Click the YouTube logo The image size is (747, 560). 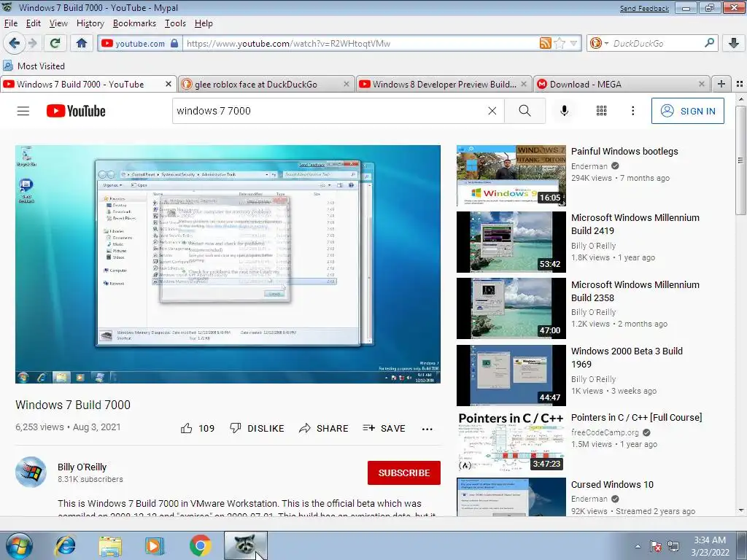[76, 111]
